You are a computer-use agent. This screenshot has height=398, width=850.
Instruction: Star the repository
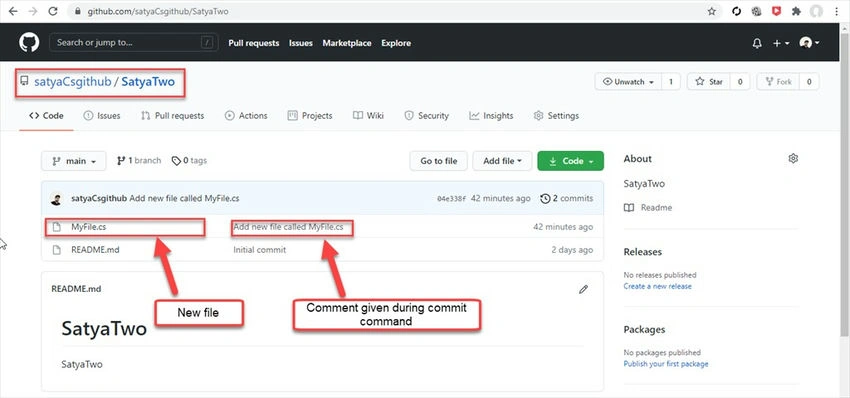tap(709, 82)
